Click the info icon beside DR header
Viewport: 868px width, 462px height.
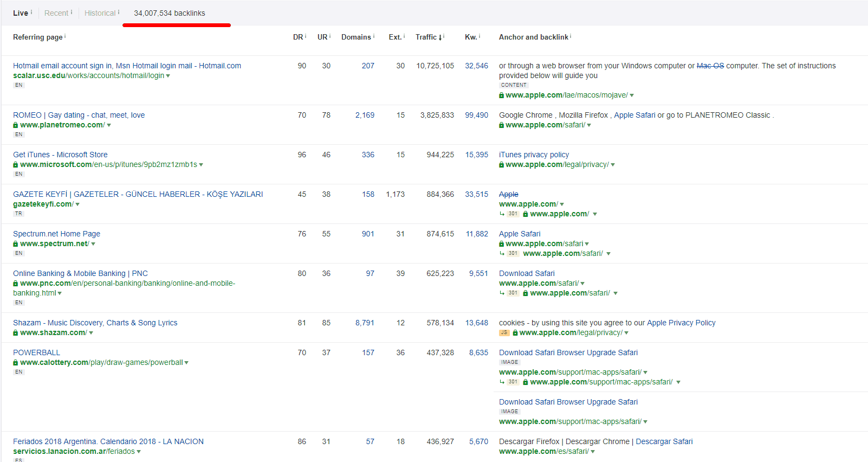pos(306,36)
